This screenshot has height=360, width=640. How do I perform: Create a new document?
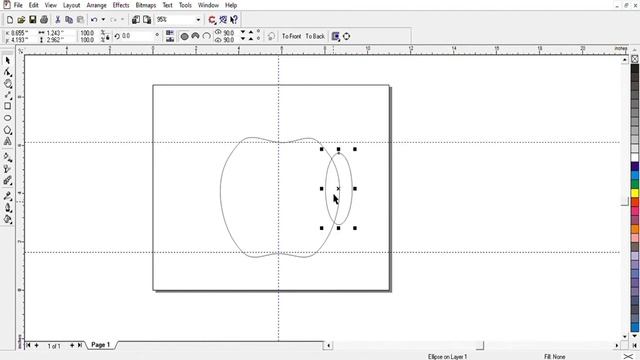[x=10, y=20]
